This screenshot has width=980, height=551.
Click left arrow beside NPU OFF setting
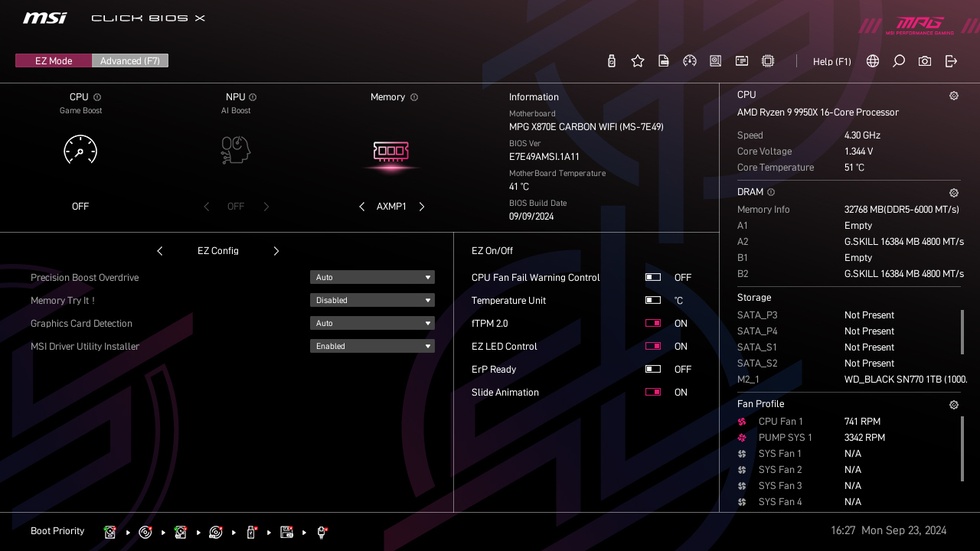pyautogui.click(x=206, y=206)
